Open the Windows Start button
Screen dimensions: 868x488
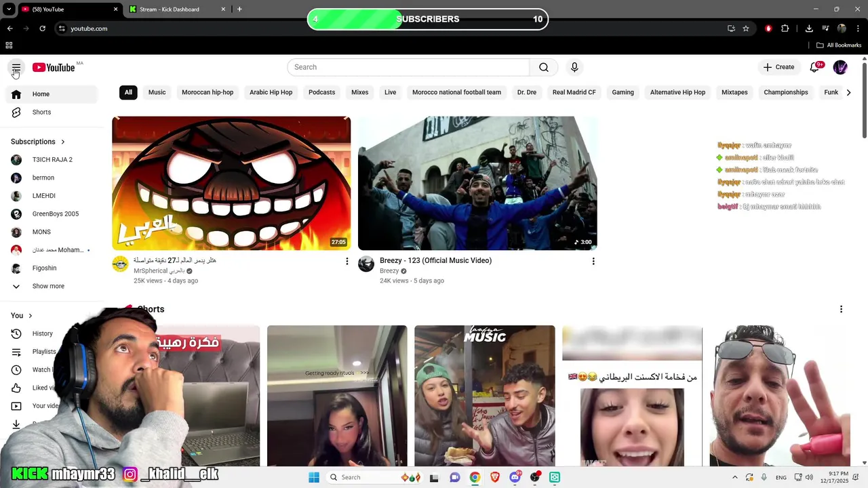(314, 477)
